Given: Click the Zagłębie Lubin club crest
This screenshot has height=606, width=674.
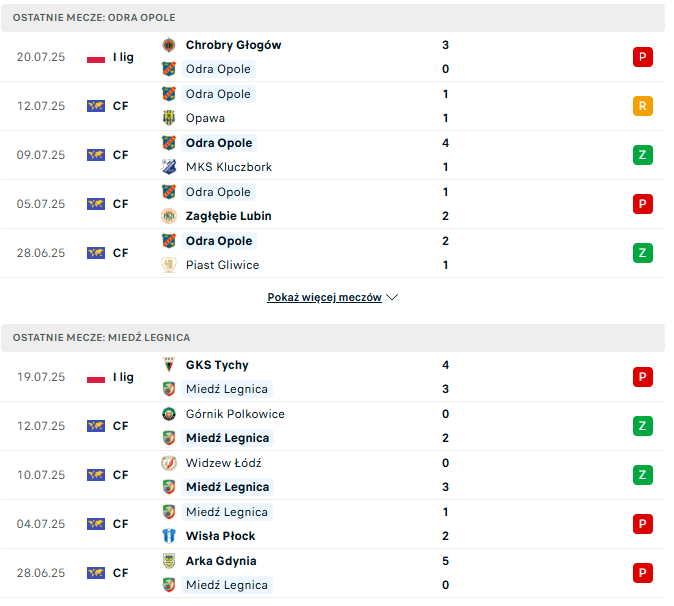Looking at the screenshot, I should pyautogui.click(x=169, y=216).
